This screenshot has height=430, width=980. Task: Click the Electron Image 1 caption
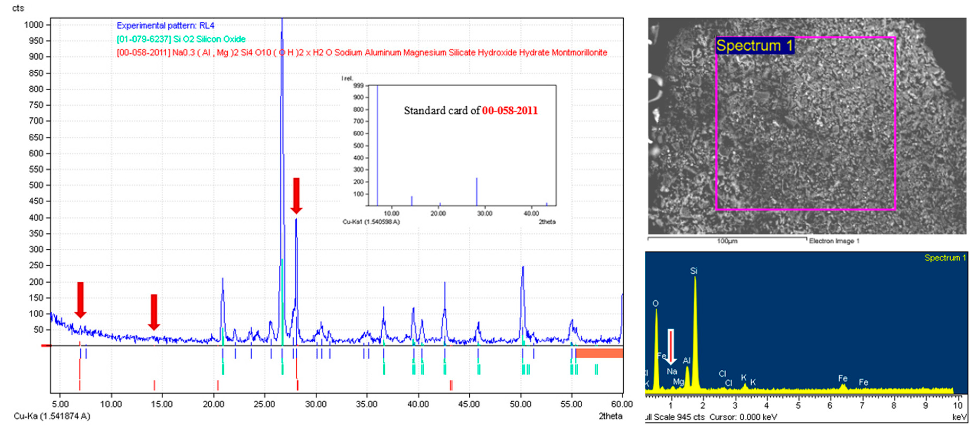tap(834, 241)
